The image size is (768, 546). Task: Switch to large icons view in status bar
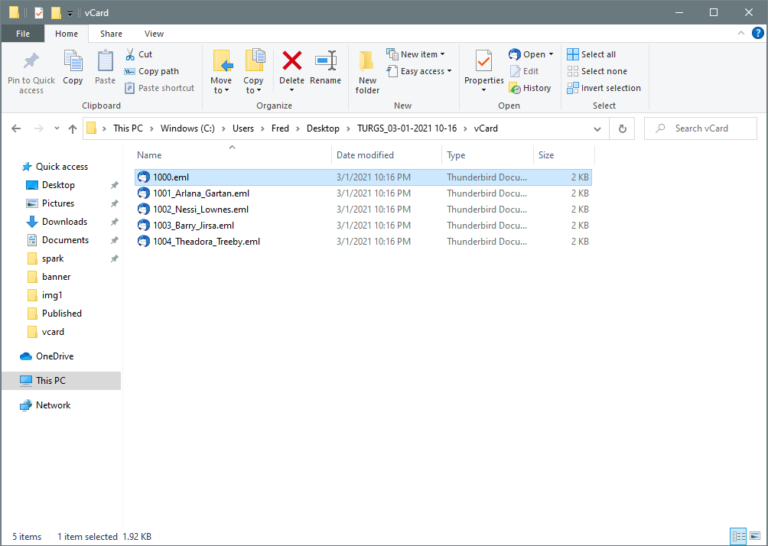click(x=756, y=537)
